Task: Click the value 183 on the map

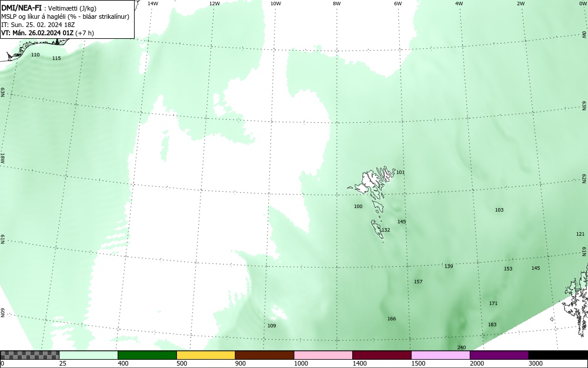Action: pos(492,324)
